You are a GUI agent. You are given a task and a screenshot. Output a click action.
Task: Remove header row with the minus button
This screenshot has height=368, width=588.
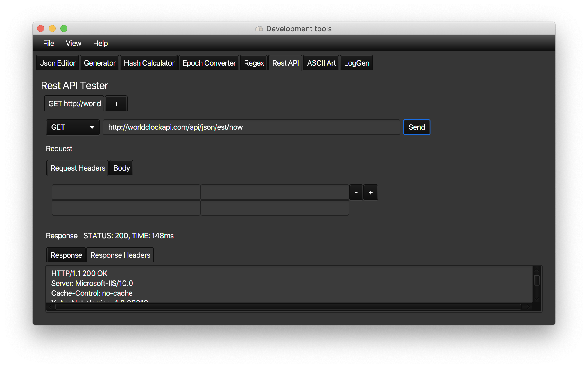[356, 192]
